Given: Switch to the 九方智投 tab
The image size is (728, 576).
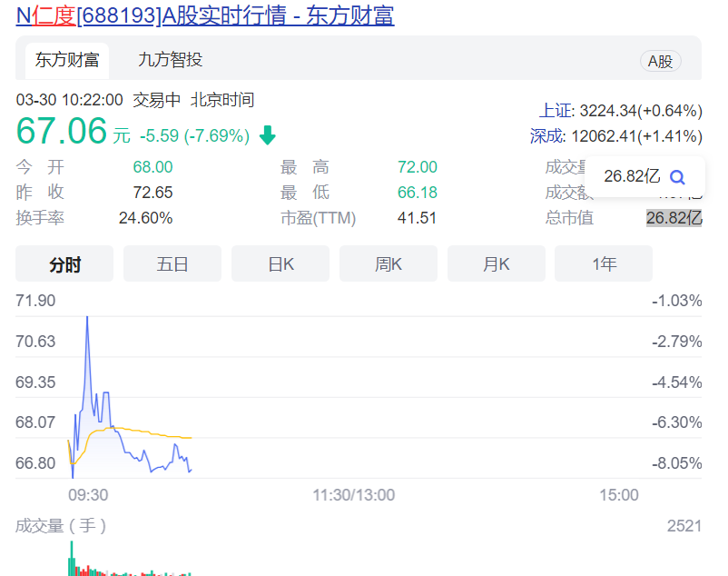Looking at the screenshot, I should (170, 60).
